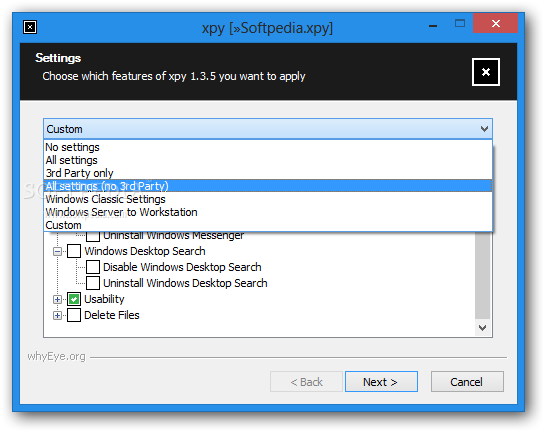Check the Uninstall Windows Messenger box
The height and width of the screenshot is (432, 545).
coord(93,236)
